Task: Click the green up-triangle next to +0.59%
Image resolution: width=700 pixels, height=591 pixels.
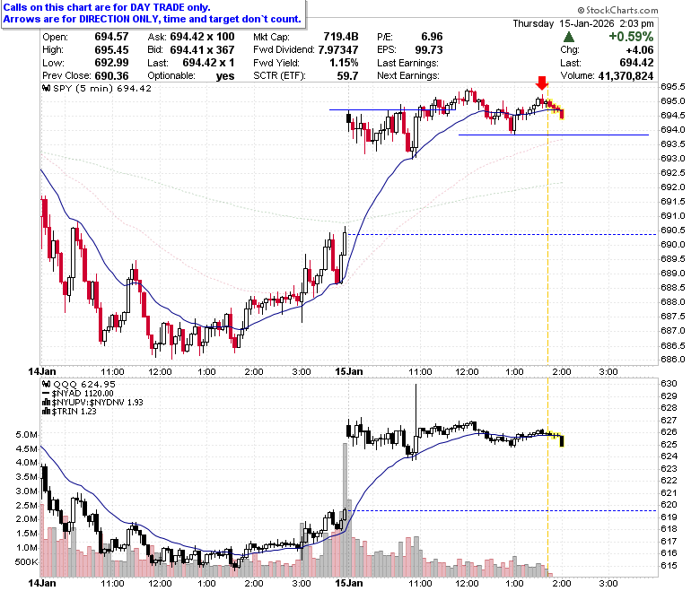Action: (x=569, y=37)
